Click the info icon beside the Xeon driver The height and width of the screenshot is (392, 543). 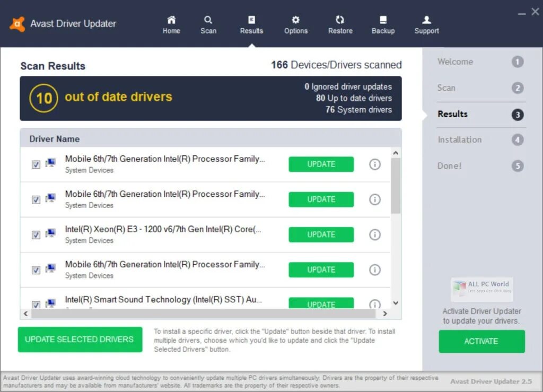point(375,234)
